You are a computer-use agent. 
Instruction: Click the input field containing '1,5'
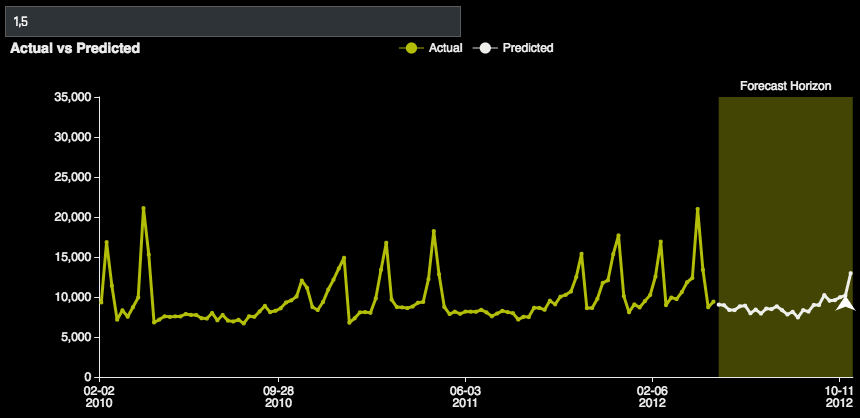point(233,21)
